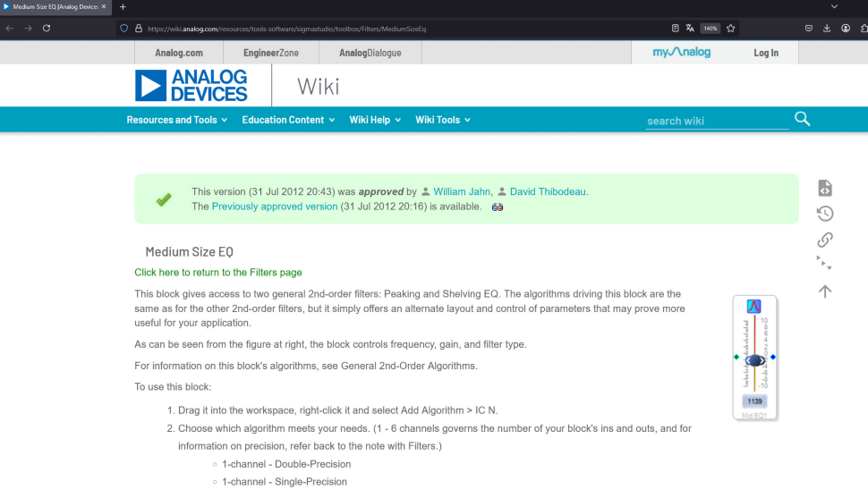868x490 pixels.
Task: Open old revisions history icon
Action: tap(825, 214)
